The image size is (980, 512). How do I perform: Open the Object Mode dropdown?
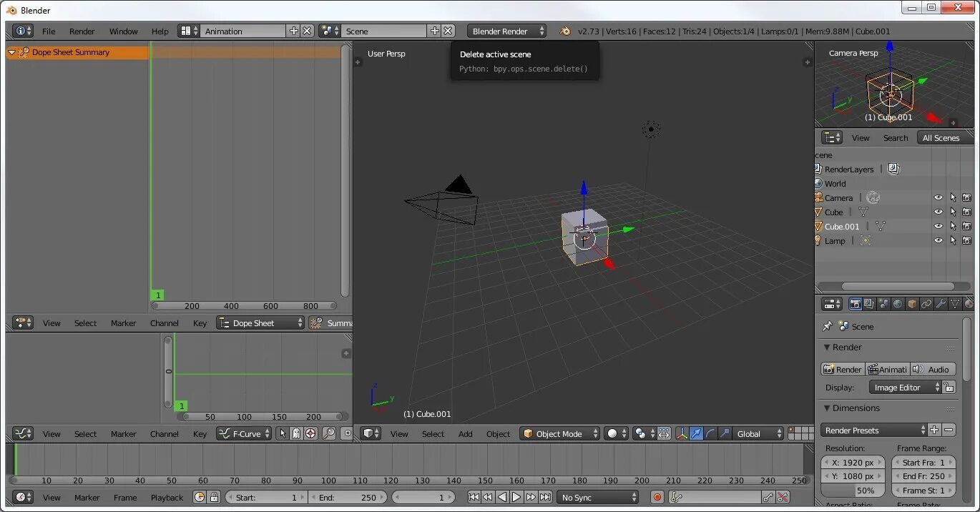tap(560, 433)
